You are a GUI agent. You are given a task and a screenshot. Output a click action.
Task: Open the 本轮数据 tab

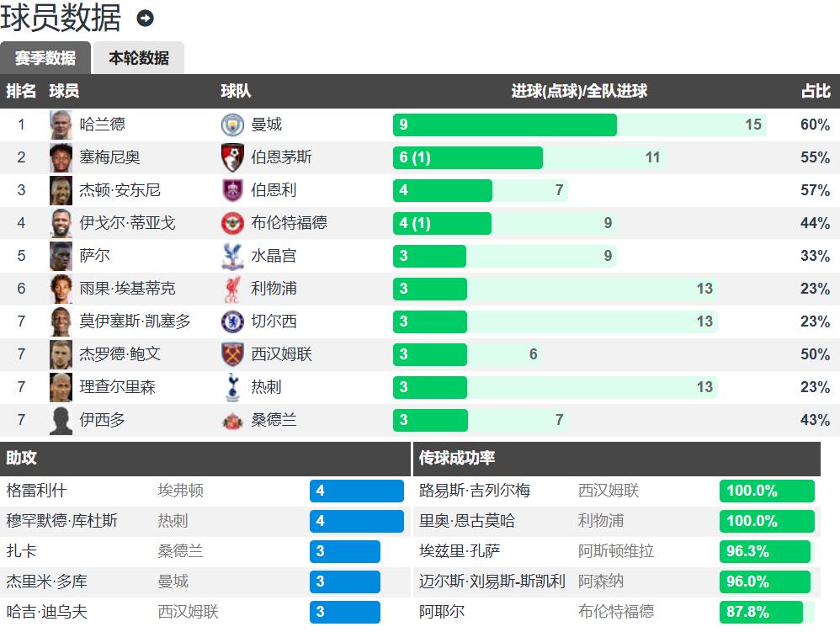point(139,58)
